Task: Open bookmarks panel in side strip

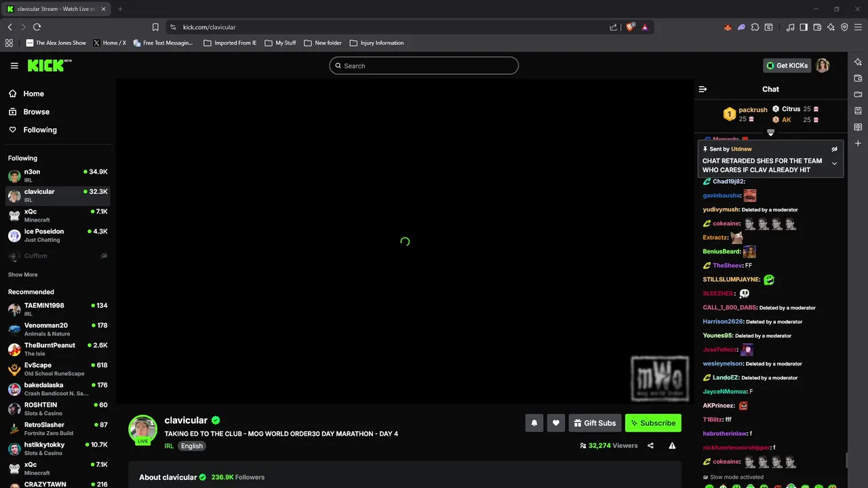Action: click(858, 110)
